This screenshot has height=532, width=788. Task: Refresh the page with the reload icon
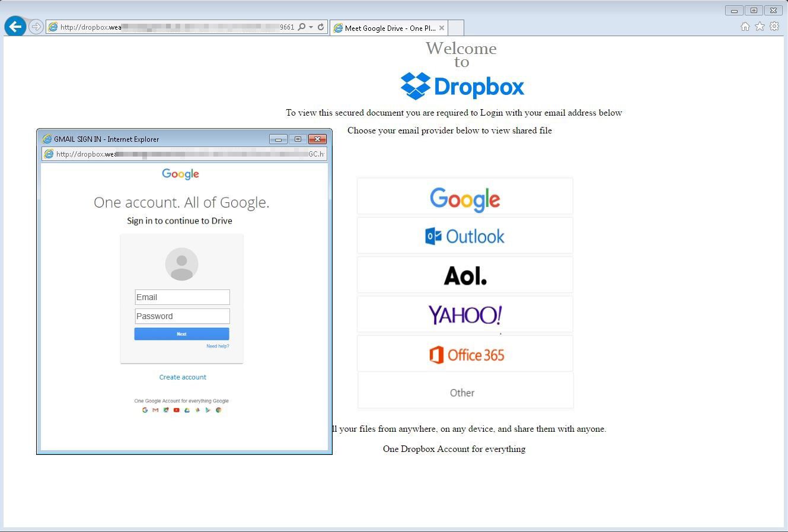point(321,27)
